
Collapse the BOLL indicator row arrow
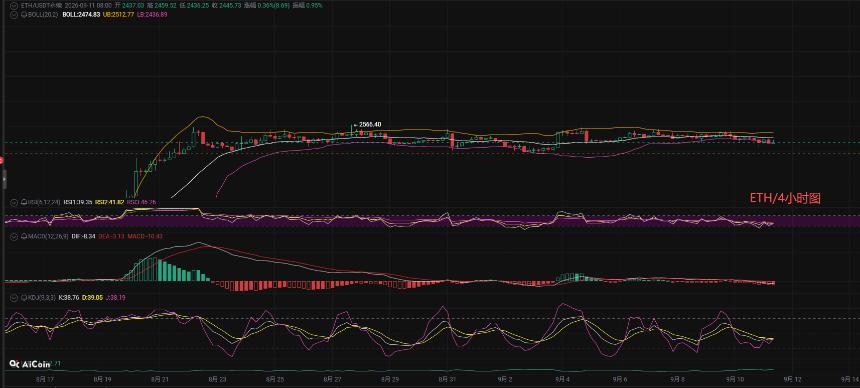[x=14, y=15]
